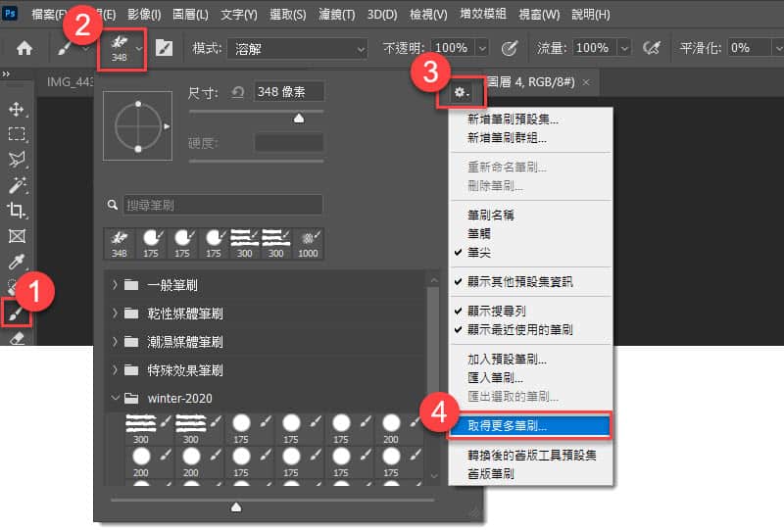This screenshot has width=784, height=532.
Task: Switch to the IMG_44 document tab
Action: pos(69,82)
